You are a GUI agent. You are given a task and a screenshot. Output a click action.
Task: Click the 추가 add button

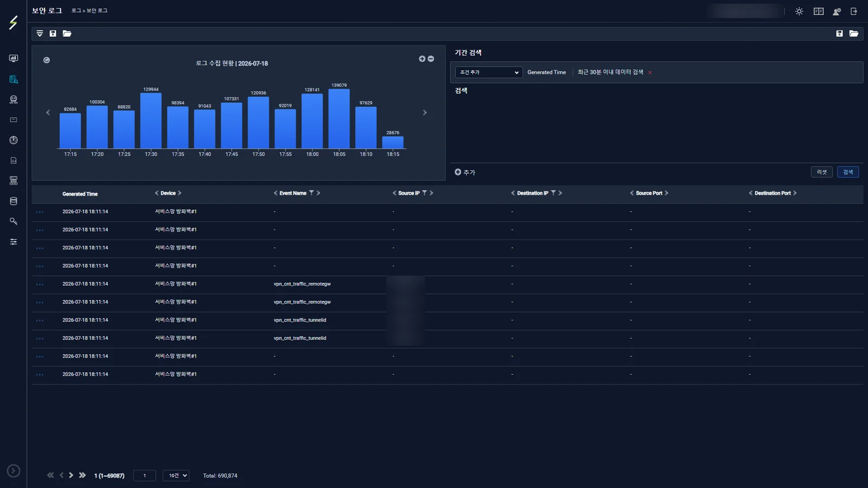(x=465, y=172)
